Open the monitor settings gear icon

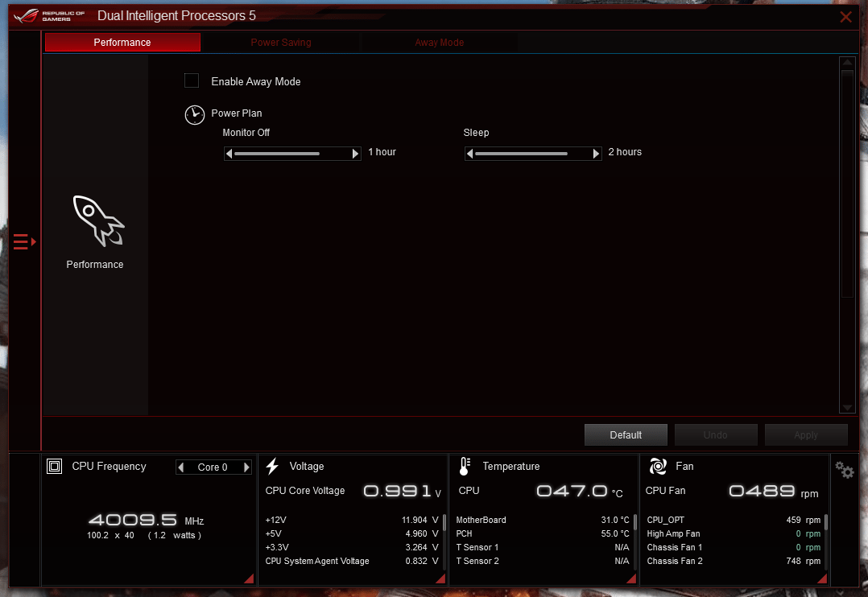coord(845,470)
